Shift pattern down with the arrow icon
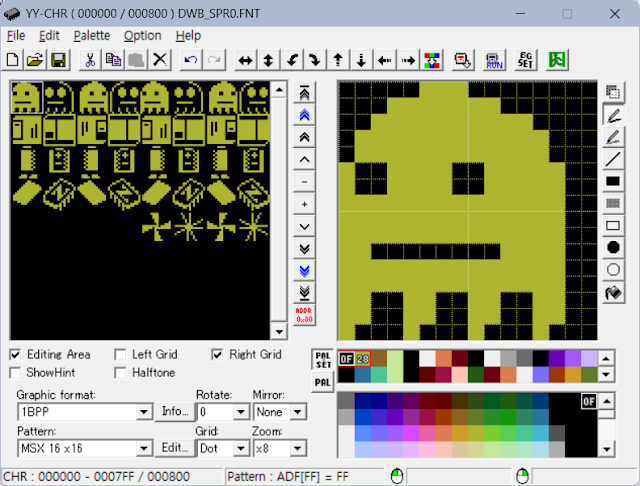The image size is (640, 486). [x=361, y=60]
